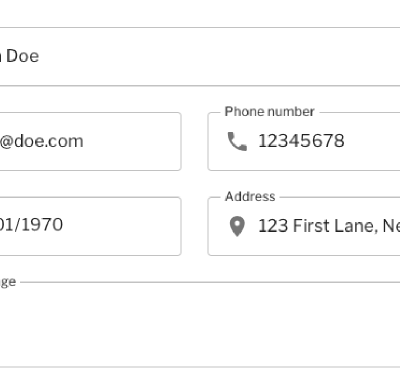Click the address text 123 First Lane
The image size is (400, 380).
coord(318,226)
